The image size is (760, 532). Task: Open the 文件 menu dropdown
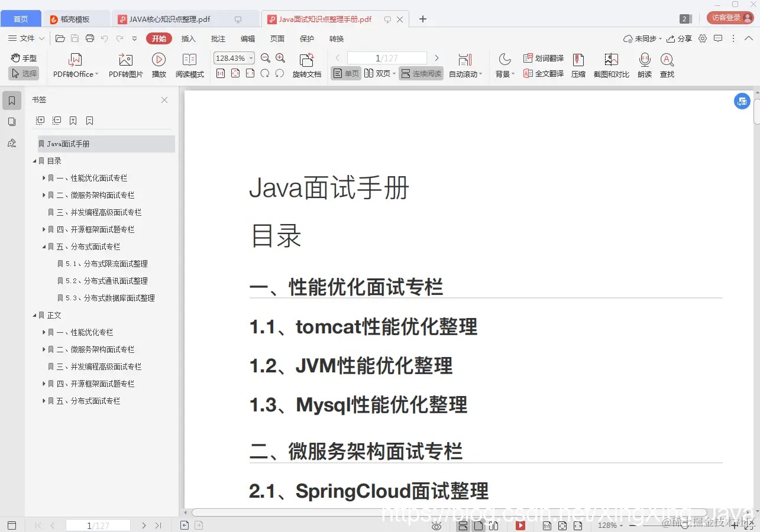(26, 38)
